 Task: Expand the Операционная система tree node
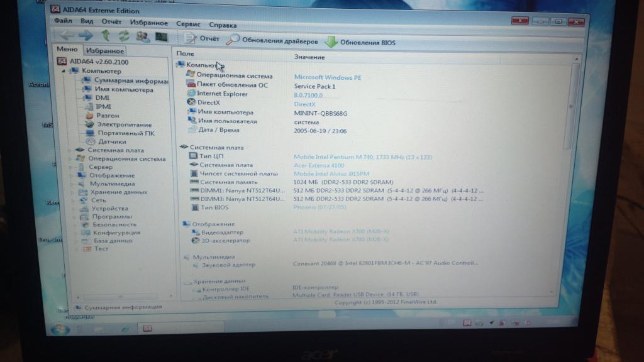pyautogui.click(x=71, y=158)
